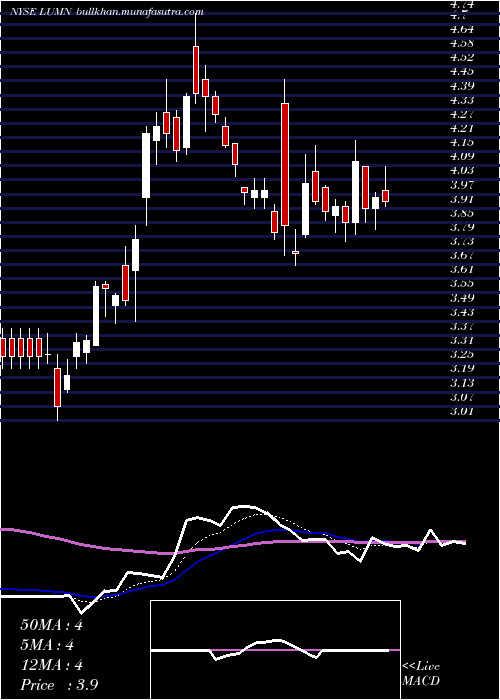
Task: Click the highest-peaking red candle near 4.58
Action: tap(196, 70)
